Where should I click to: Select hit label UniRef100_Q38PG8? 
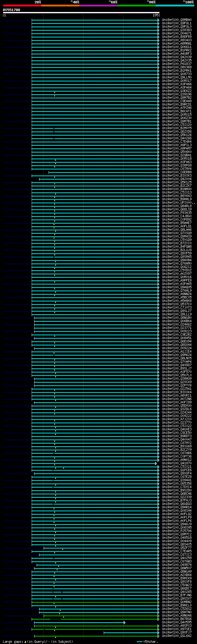(177, 165)
